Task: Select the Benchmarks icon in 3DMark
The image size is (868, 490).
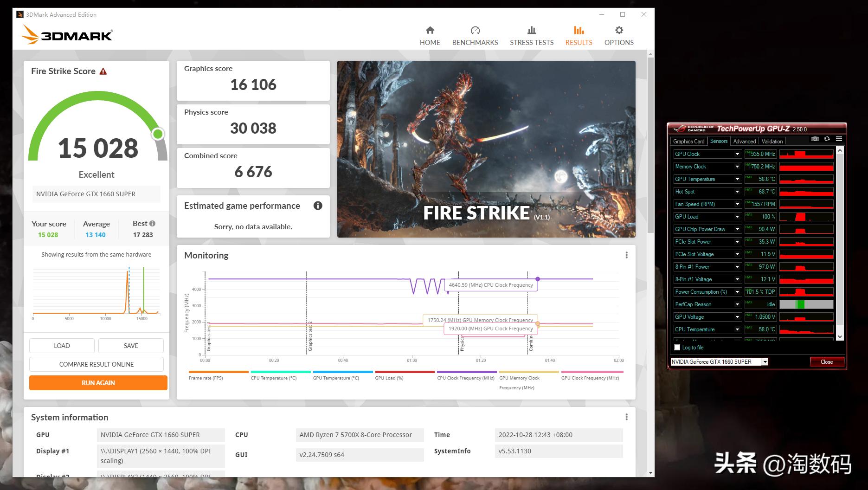Action: tap(475, 35)
